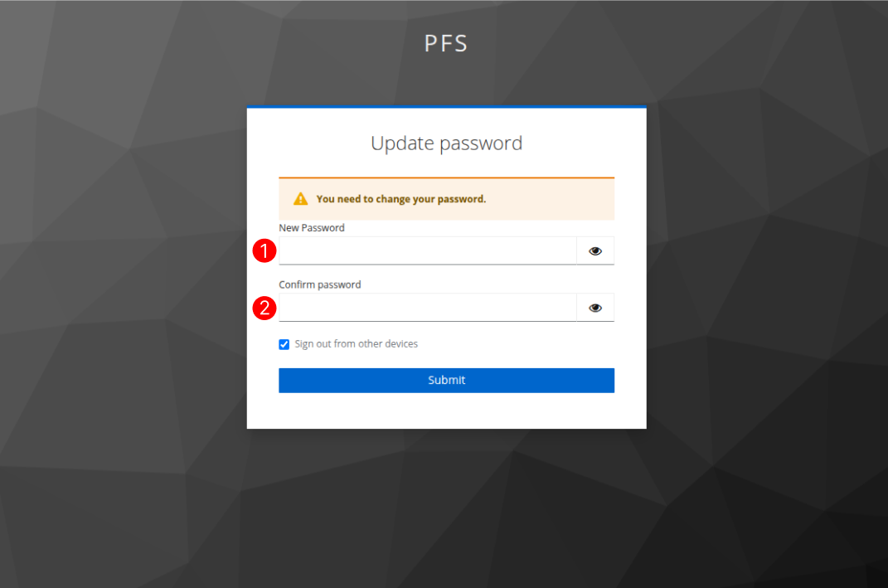Click the Confirm password field label
888x588 pixels.
[319, 284]
